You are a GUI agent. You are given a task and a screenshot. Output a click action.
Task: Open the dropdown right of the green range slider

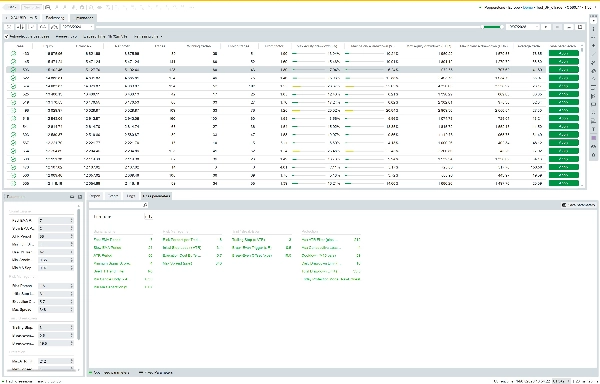tap(523, 27)
